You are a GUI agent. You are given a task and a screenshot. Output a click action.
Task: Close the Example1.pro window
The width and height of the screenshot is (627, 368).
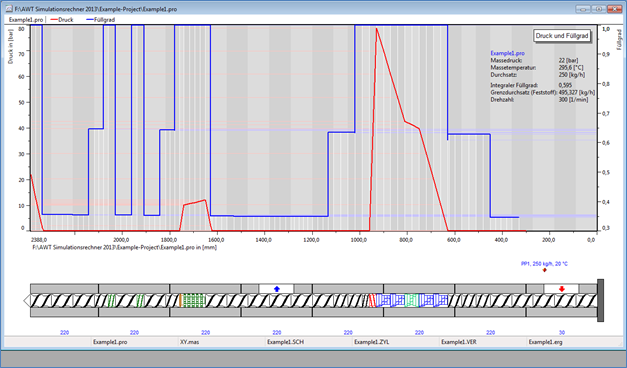615,9
